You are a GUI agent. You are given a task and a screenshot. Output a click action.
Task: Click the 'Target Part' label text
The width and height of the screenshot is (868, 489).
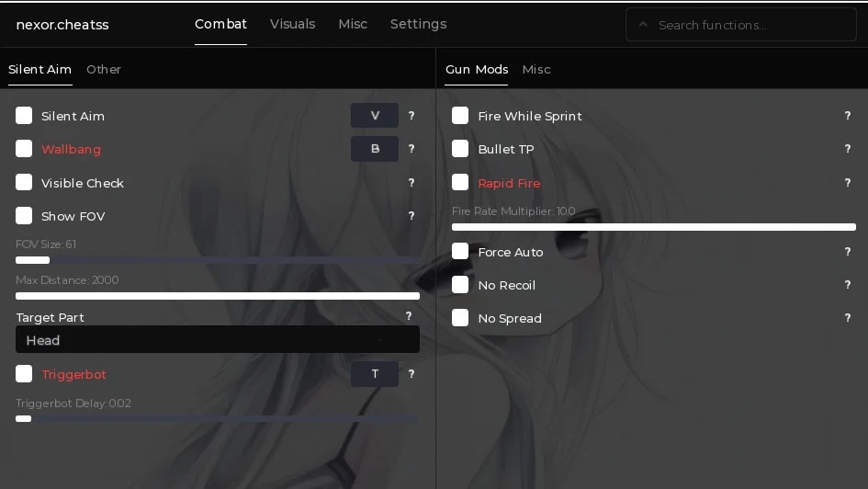50,317
